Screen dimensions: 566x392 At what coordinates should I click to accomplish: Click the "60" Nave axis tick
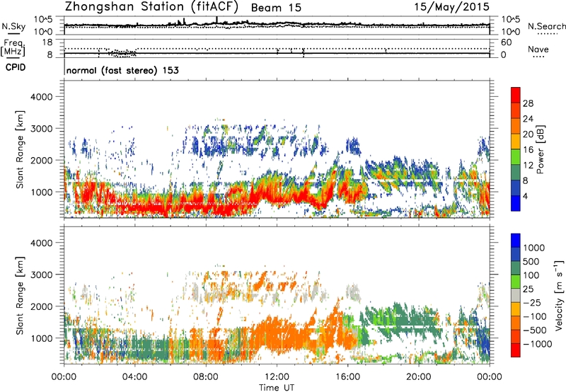pyautogui.click(x=506, y=42)
